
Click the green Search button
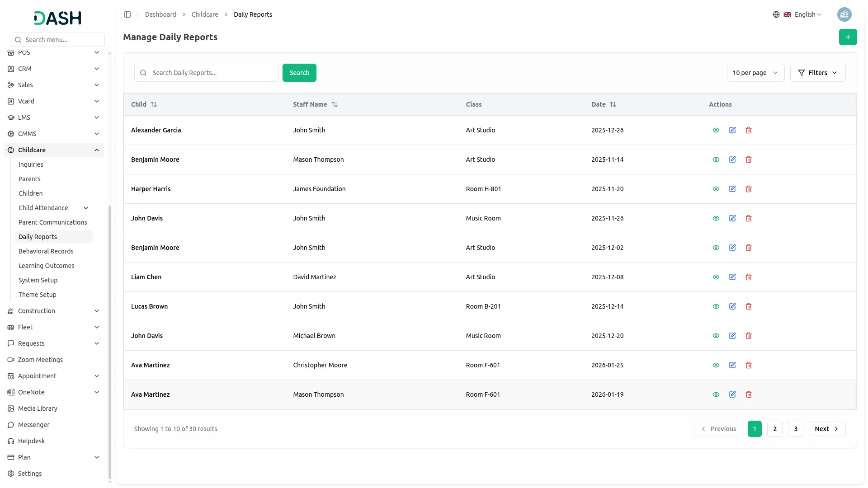pos(299,73)
